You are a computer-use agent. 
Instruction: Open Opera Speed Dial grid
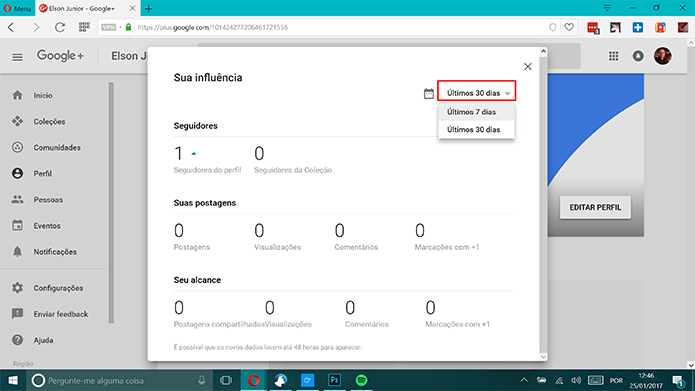84,27
